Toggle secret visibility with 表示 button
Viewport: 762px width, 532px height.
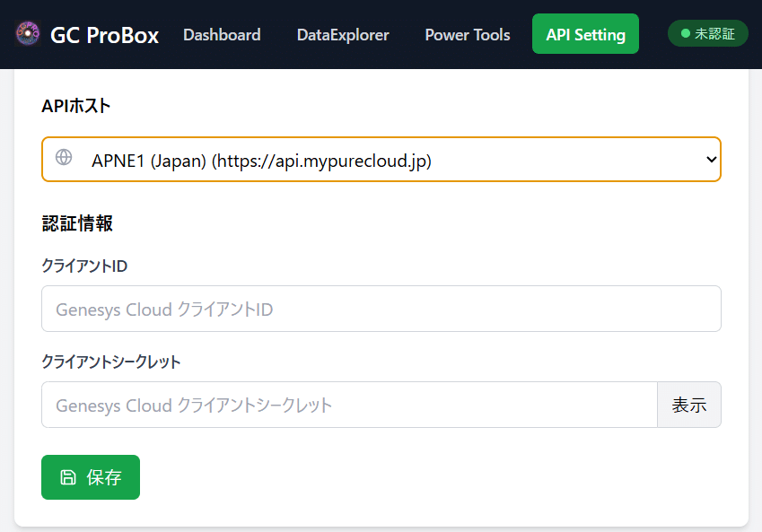(689, 405)
